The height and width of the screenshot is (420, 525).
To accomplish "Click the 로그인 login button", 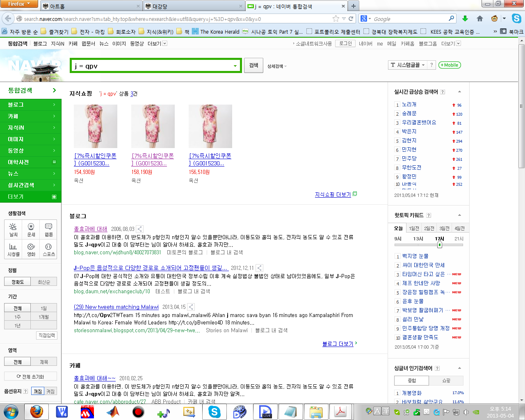I will tap(345, 43).
